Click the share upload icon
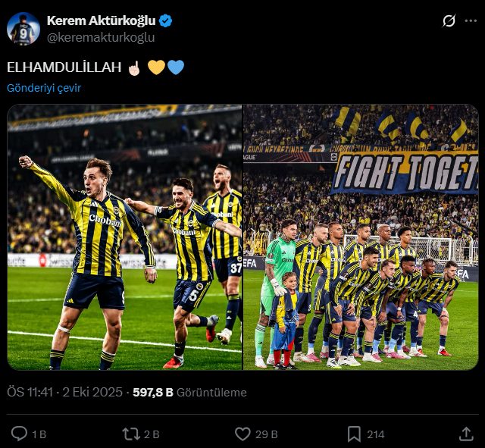485x448 pixels. (x=466, y=434)
